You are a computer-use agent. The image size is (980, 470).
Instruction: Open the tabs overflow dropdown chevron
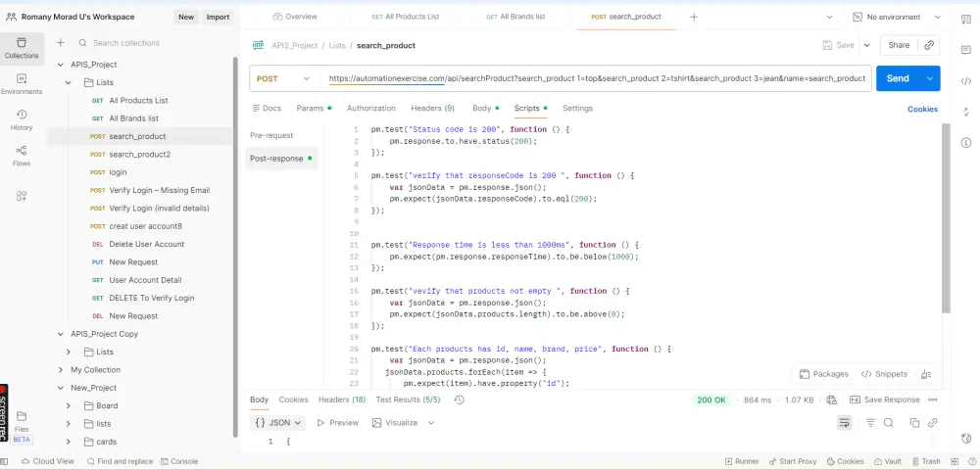click(829, 17)
